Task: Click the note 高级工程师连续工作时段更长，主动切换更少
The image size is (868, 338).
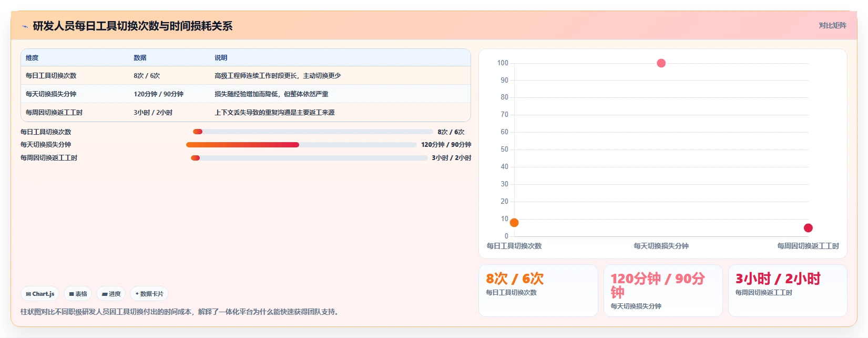Action: pos(278,76)
